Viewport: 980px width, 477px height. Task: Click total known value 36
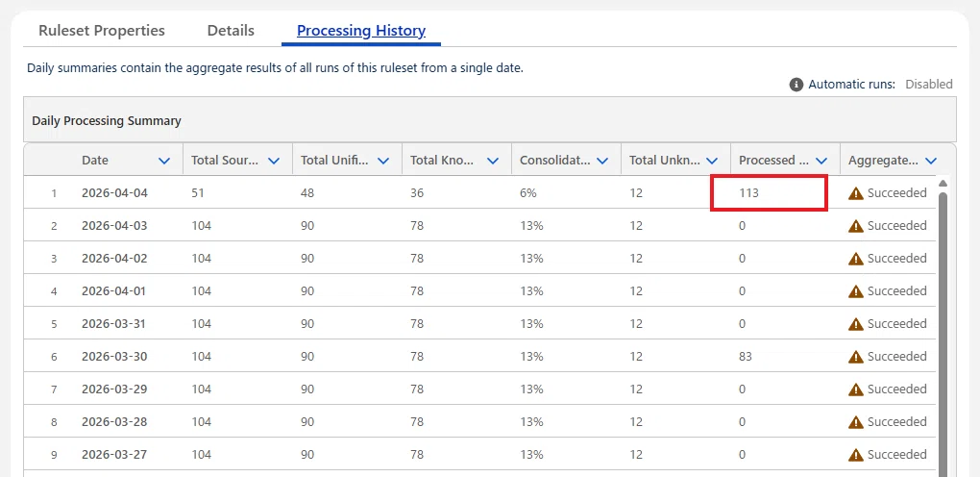(417, 192)
